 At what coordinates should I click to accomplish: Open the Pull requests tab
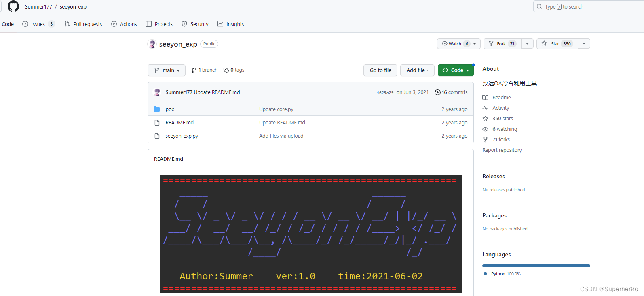click(83, 24)
